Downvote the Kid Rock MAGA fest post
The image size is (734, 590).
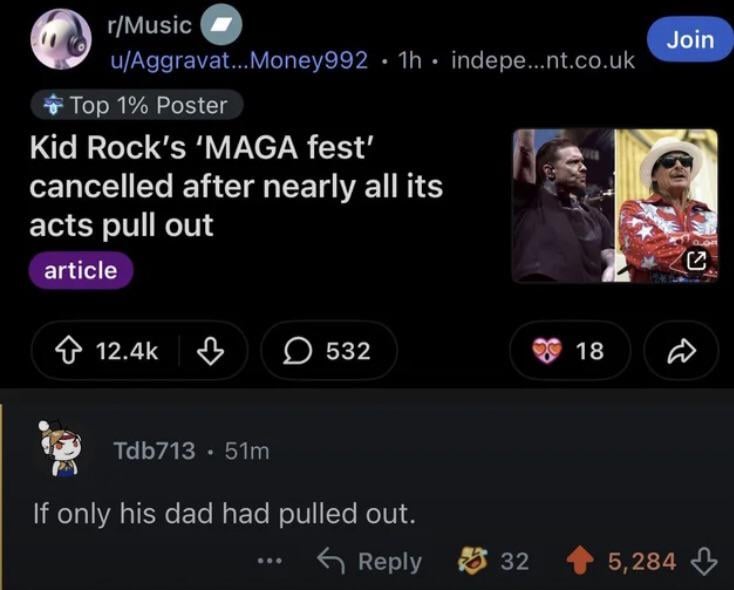pos(210,351)
